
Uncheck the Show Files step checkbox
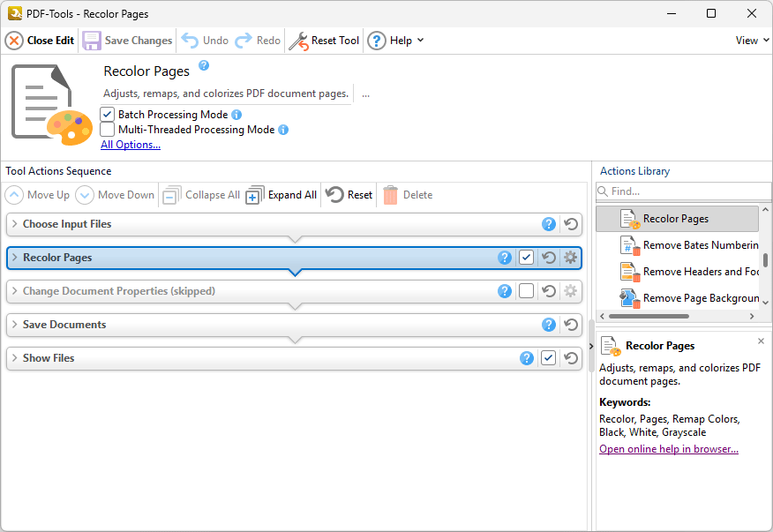pyautogui.click(x=549, y=358)
